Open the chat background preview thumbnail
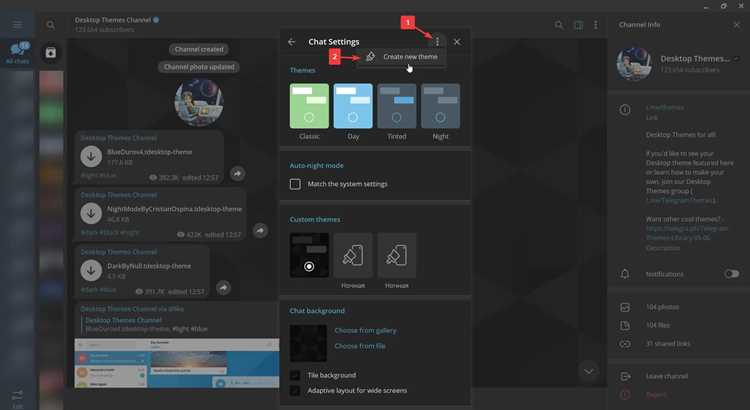750x410 pixels. coord(308,343)
